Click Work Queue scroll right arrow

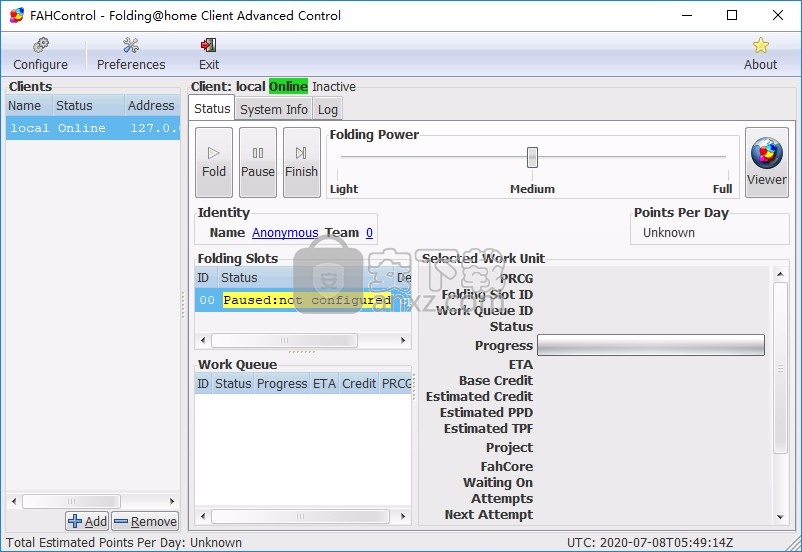pos(403,516)
